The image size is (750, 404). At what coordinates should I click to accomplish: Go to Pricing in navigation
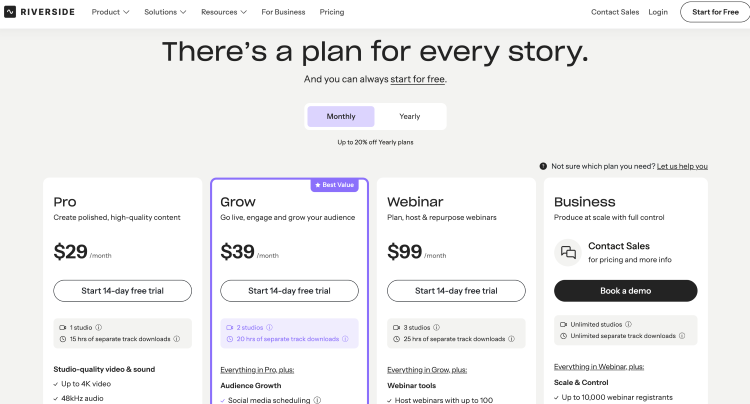(x=332, y=12)
